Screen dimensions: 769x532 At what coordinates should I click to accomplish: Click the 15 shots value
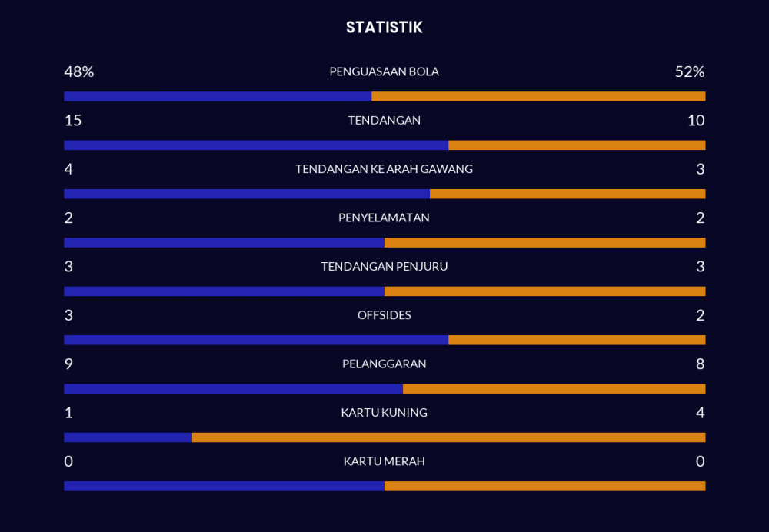73,121
